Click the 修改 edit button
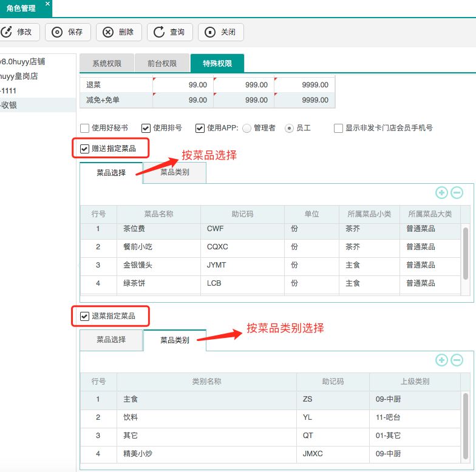The width and height of the screenshot is (476, 472). tap(18, 32)
